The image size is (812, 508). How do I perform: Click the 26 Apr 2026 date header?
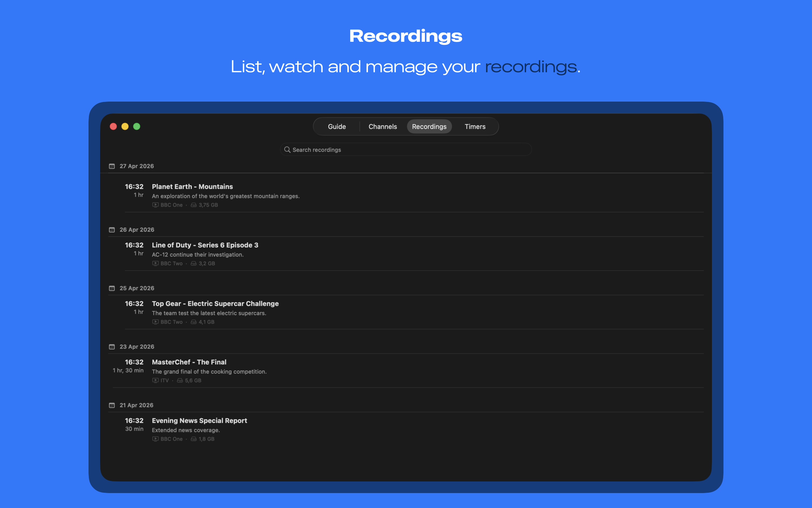137,229
